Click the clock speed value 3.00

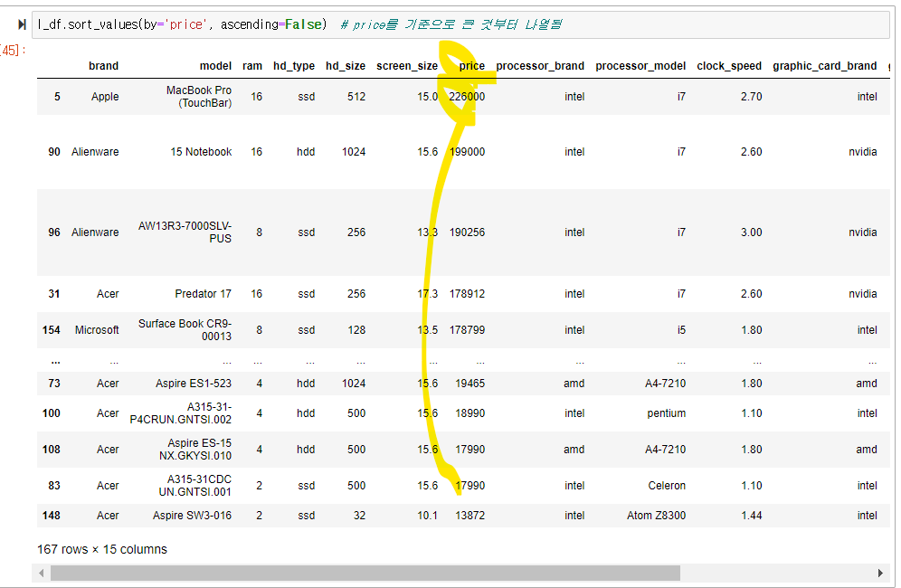[751, 232]
